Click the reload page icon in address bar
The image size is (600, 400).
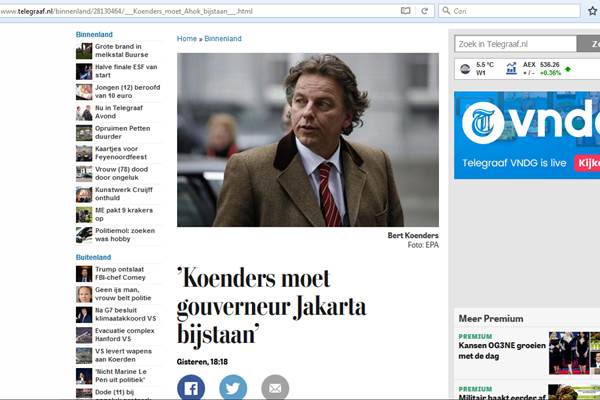coord(424,11)
